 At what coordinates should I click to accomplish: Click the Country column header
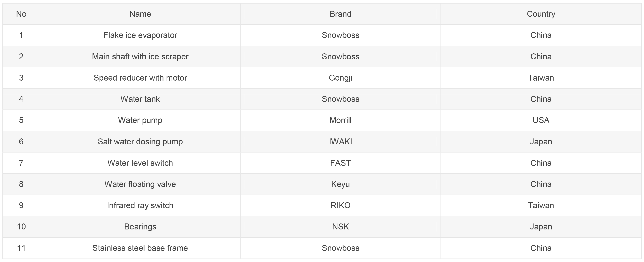541,14
